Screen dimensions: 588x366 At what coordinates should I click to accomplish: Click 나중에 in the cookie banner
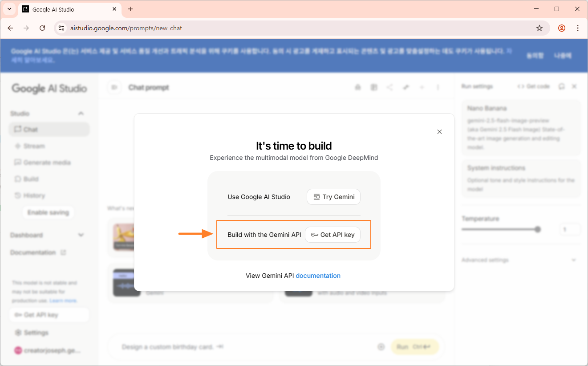563,56
